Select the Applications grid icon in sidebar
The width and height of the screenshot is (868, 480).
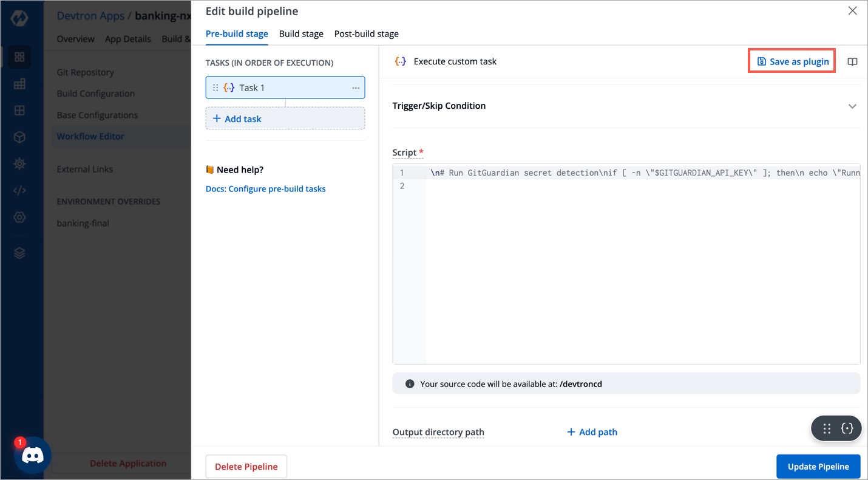pyautogui.click(x=19, y=57)
